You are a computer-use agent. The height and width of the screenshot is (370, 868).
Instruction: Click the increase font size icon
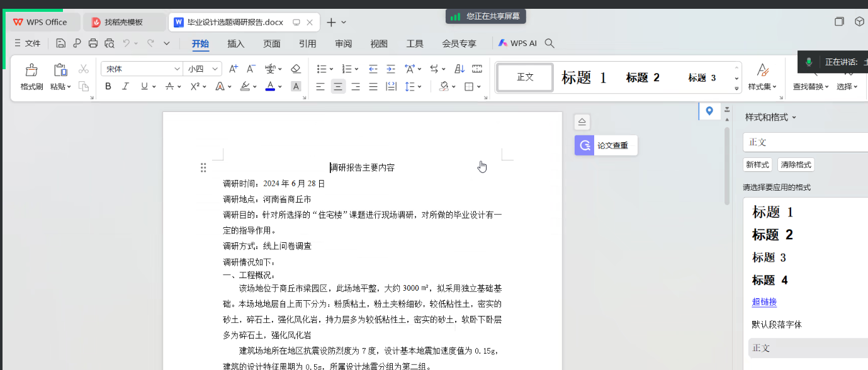coord(233,69)
